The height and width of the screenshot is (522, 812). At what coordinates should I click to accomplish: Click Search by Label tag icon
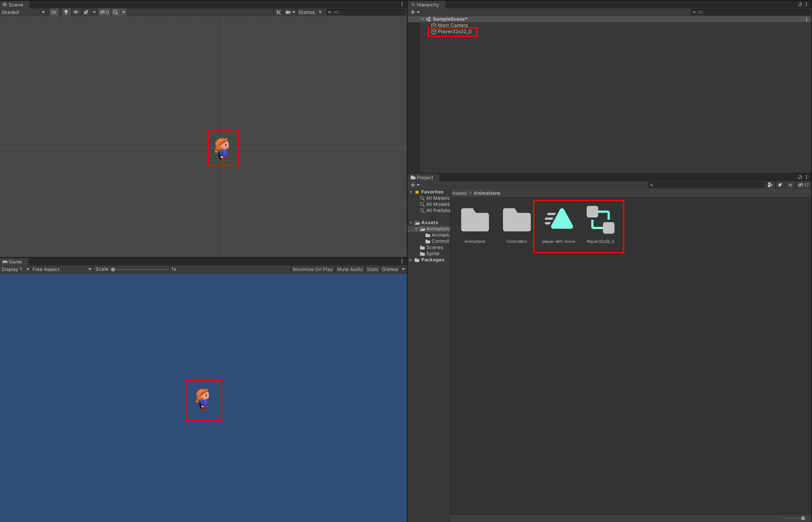pyautogui.click(x=780, y=185)
